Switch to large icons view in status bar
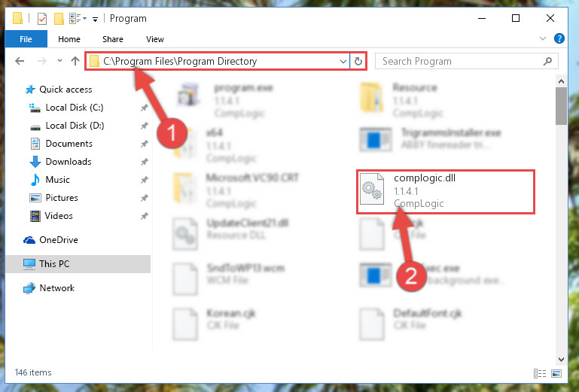The width and height of the screenshot is (579, 392). click(x=556, y=373)
